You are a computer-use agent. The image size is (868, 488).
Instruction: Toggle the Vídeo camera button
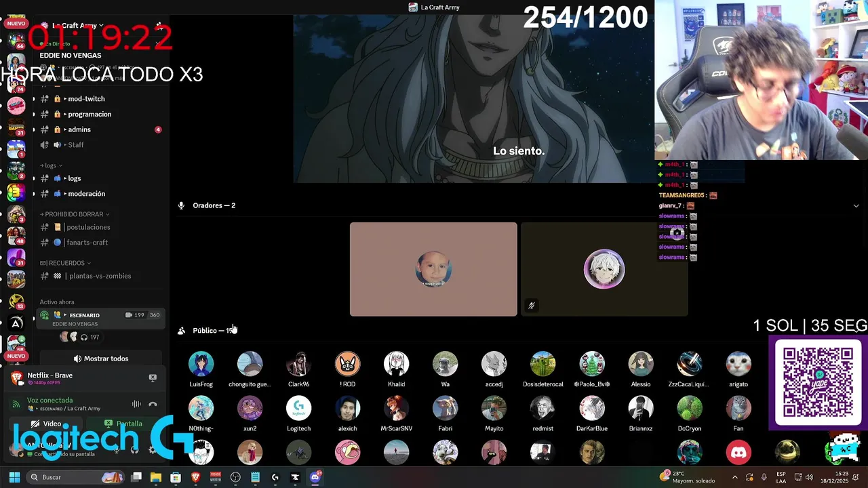coord(46,424)
